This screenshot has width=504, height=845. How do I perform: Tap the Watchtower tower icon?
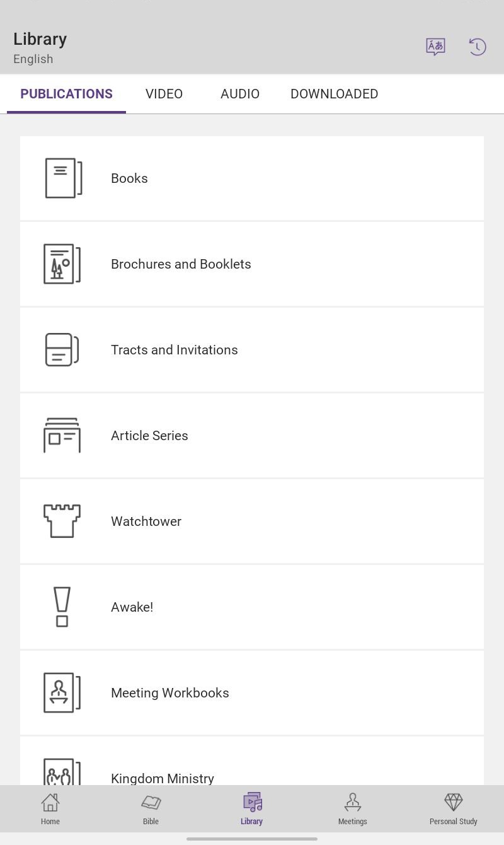click(x=62, y=521)
